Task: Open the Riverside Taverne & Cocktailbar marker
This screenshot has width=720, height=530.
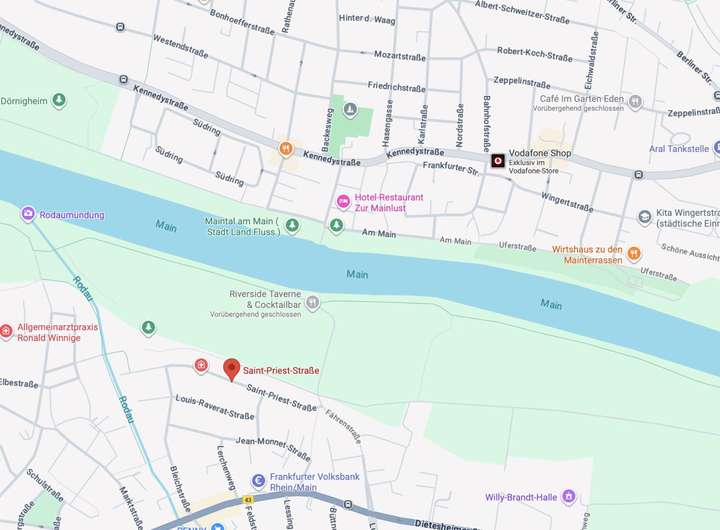Action: 313,303
